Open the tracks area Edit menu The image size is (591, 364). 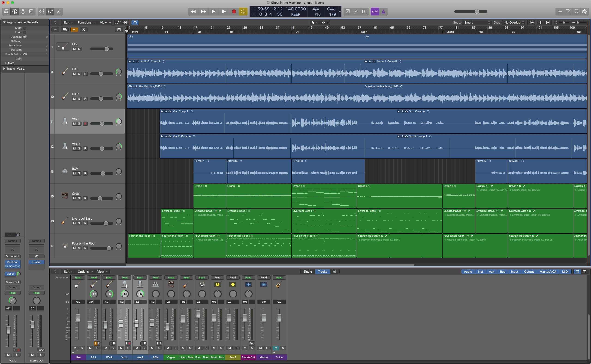tap(68, 22)
